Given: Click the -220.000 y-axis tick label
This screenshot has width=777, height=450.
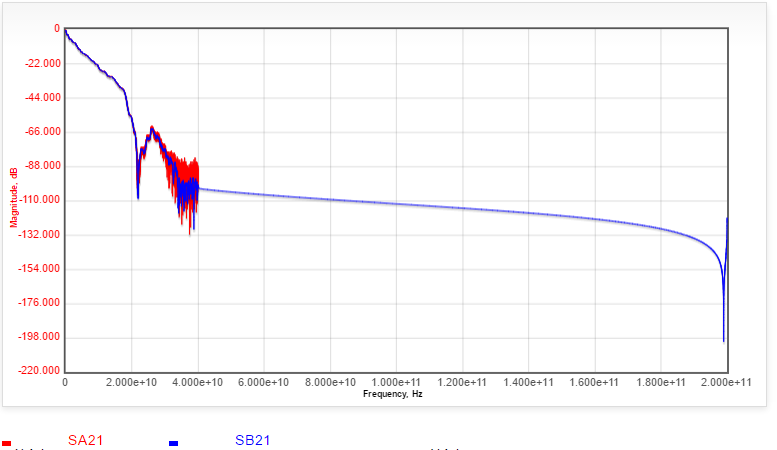Looking at the screenshot, I should click(40, 371).
